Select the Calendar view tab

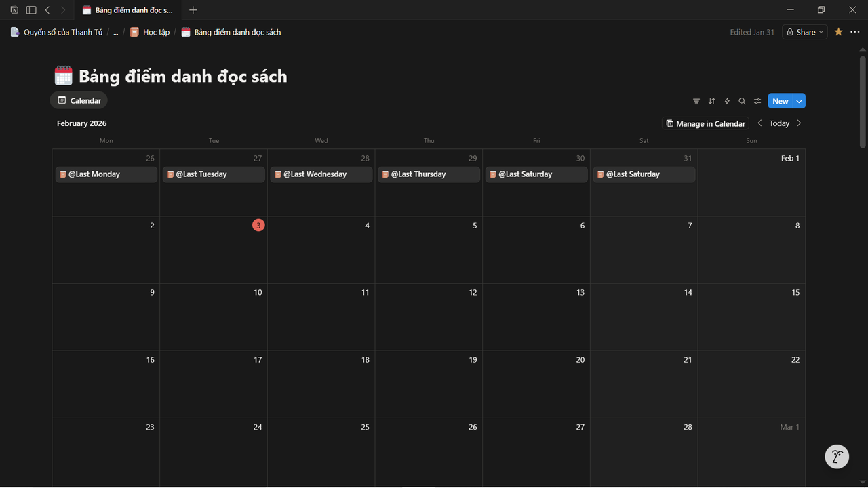(x=79, y=100)
